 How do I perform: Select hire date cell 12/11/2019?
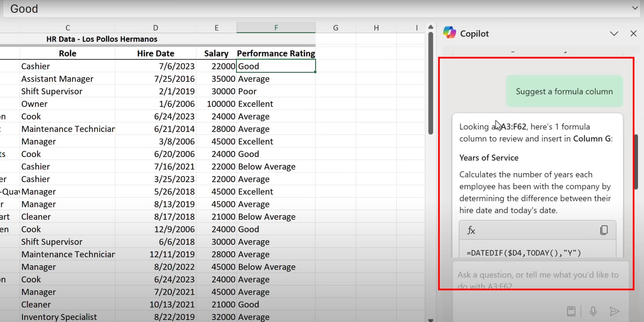pos(155,254)
